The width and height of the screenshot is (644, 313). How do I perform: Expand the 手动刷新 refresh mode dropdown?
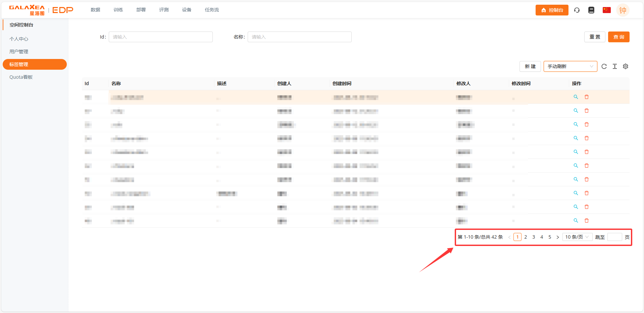point(570,66)
